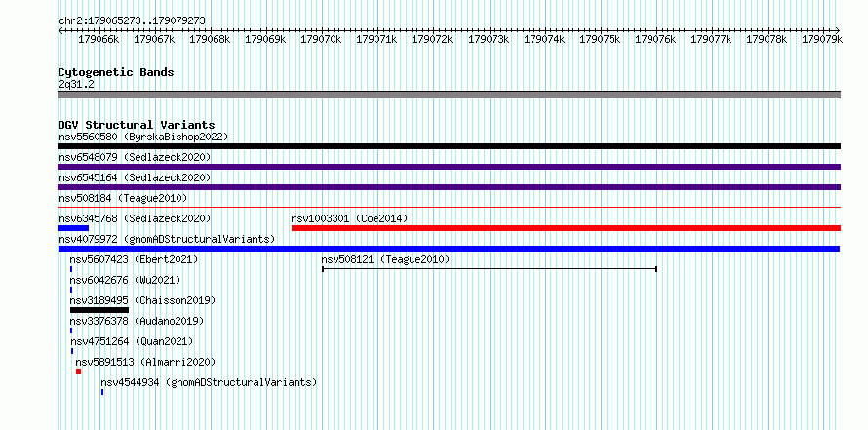
Task: Open the nsv6042676 (Wu2021) label
Action: (x=125, y=280)
